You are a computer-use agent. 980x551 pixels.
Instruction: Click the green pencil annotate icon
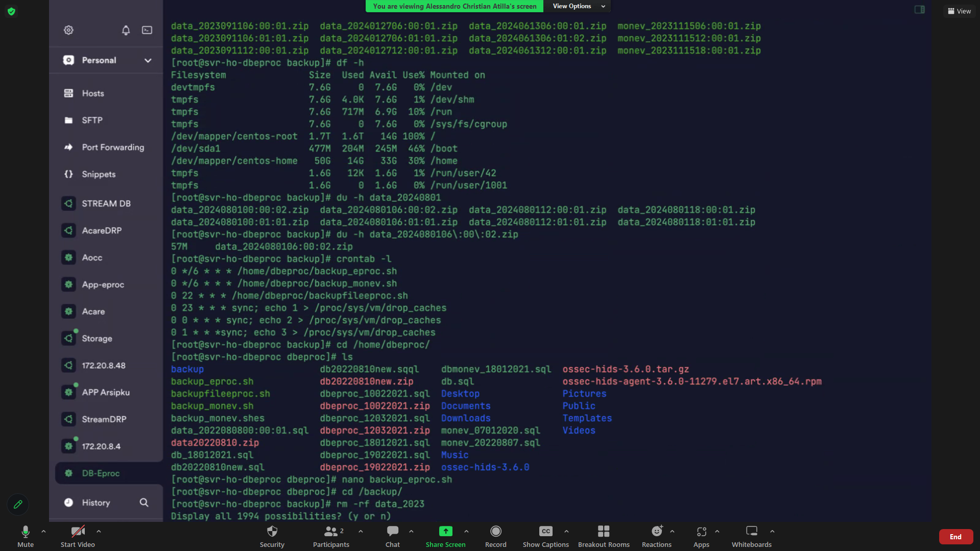(x=18, y=505)
